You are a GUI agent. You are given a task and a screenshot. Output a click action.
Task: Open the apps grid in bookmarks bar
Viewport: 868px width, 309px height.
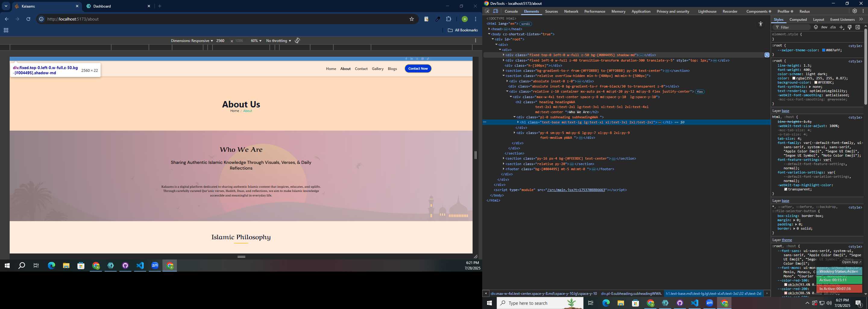pyautogui.click(x=6, y=30)
